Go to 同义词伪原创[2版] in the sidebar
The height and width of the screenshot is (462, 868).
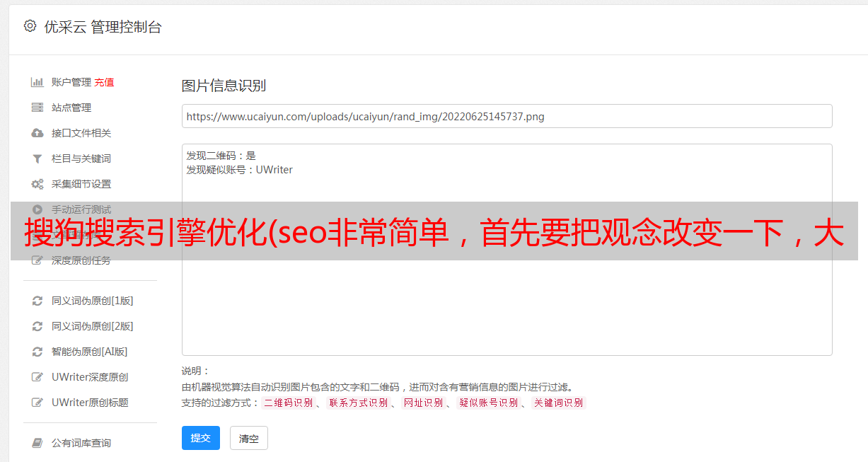click(x=92, y=326)
